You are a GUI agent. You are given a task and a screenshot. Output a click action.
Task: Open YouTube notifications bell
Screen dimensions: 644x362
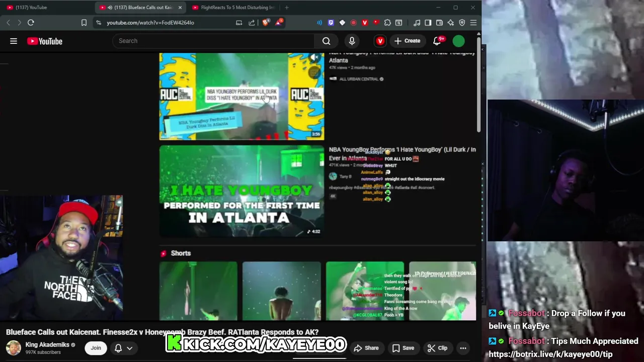(437, 41)
